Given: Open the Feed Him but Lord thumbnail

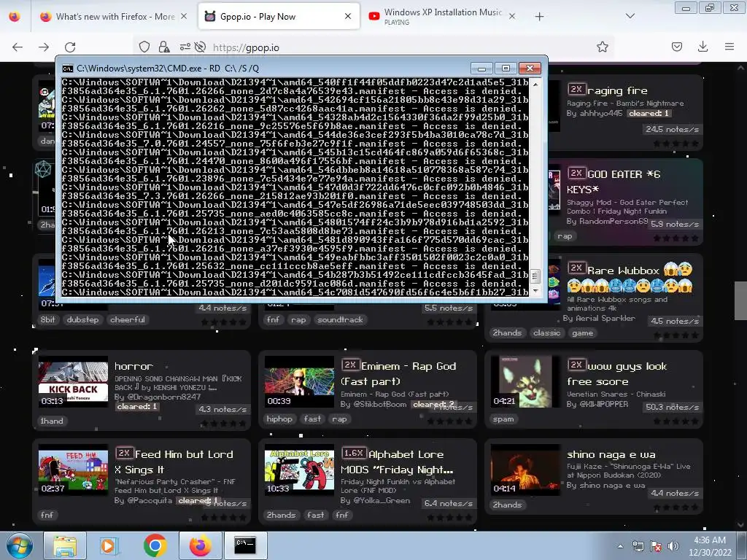Looking at the screenshot, I should (73, 470).
